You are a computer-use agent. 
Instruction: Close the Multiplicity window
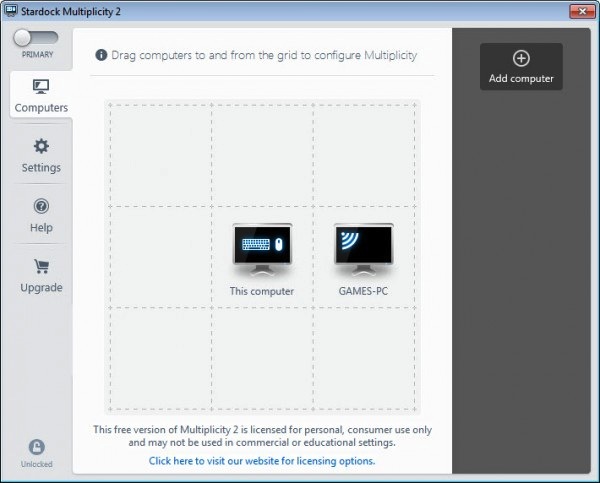click(x=582, y=11)
